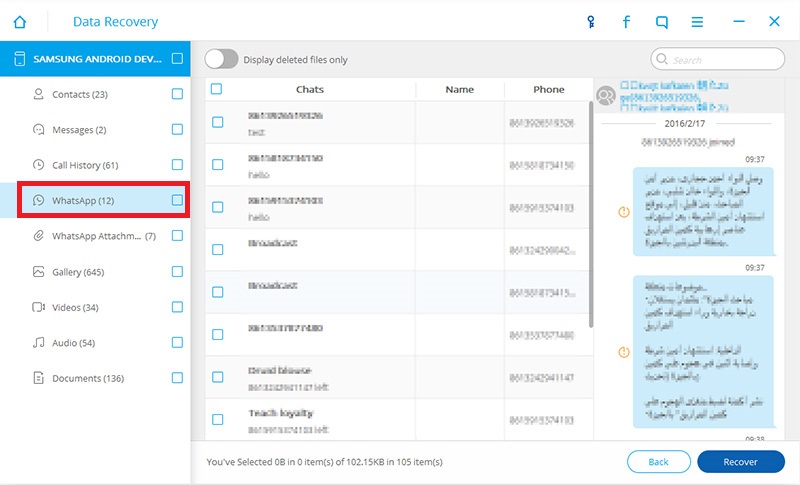Click the group chat avatar icon
The height and width of the screenshot is (485, 800).
[606, 95]
